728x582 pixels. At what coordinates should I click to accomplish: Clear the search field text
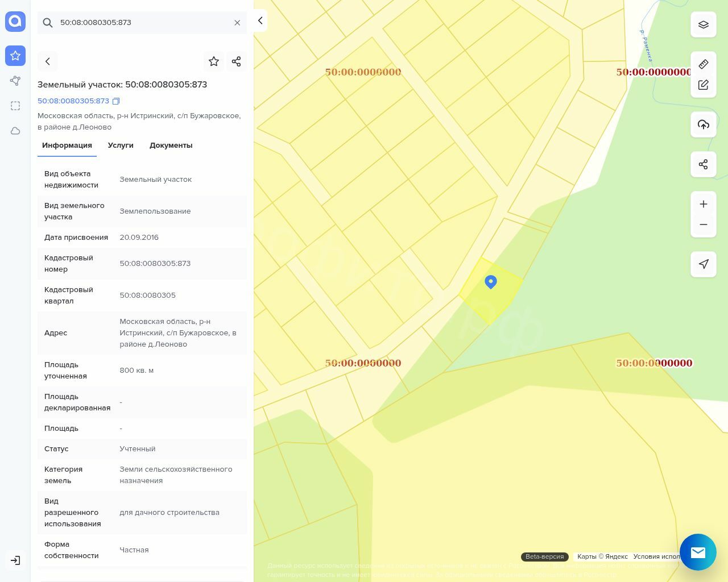(x=237, y=23)
